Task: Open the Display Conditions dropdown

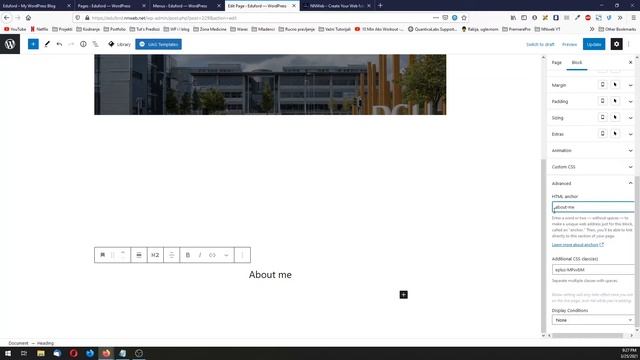Action: pos(593,320)
